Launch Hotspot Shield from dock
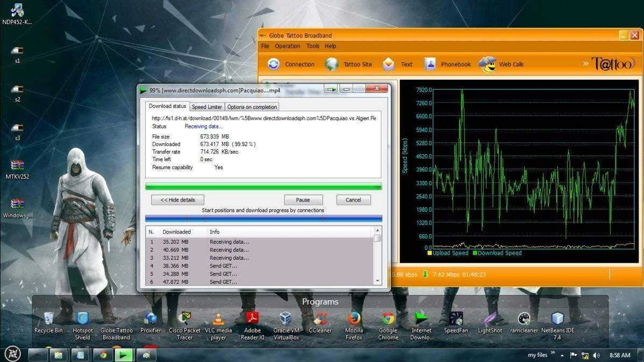 coord(83,326)
